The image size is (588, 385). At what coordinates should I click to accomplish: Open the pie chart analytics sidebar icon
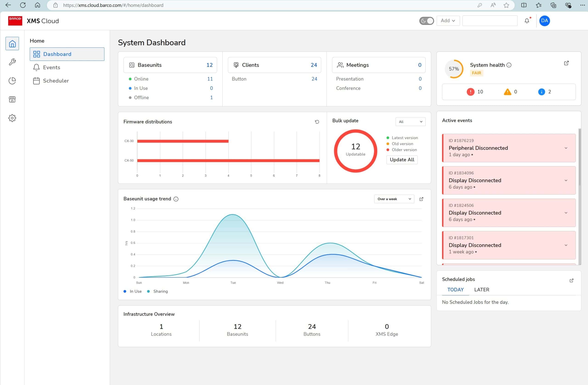[x=12, y=81]
